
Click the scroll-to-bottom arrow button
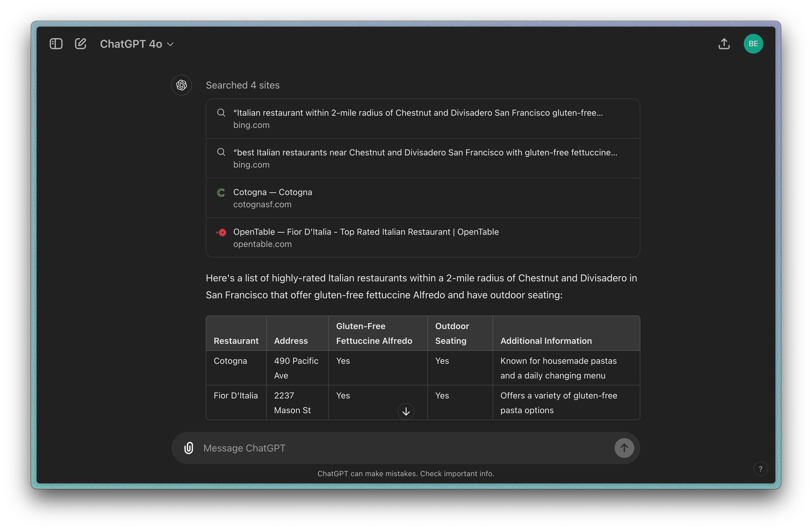(406, 411)
